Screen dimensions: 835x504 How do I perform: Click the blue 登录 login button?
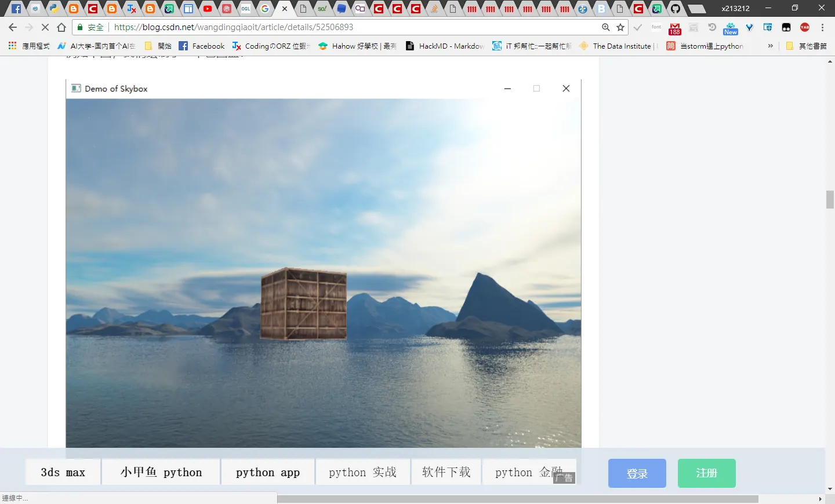[637, 473]
